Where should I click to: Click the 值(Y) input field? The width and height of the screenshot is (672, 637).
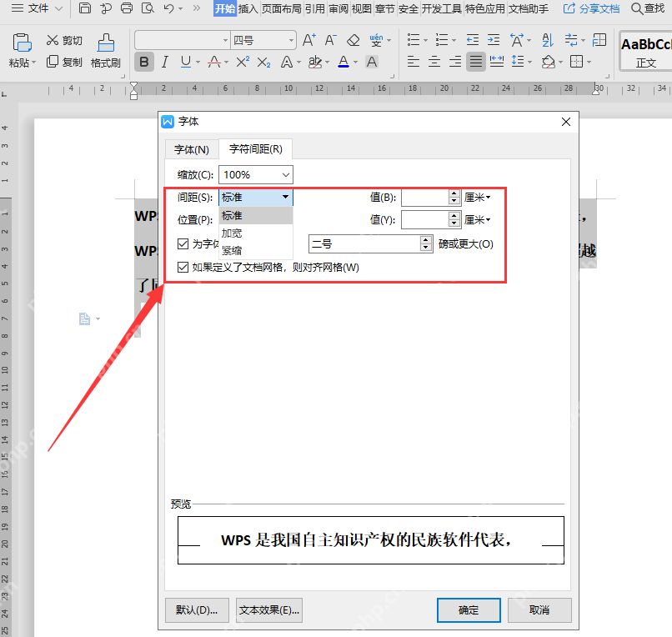425,220
